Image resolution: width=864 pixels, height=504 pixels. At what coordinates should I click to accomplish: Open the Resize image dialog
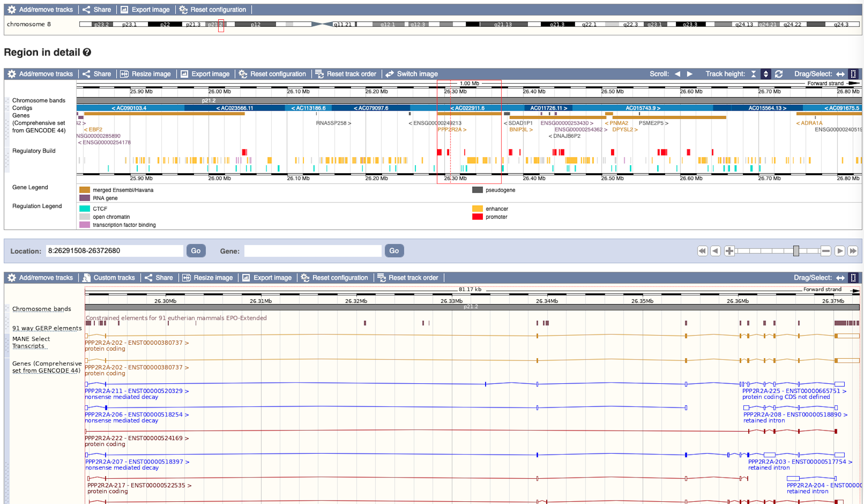click(124, 74)
